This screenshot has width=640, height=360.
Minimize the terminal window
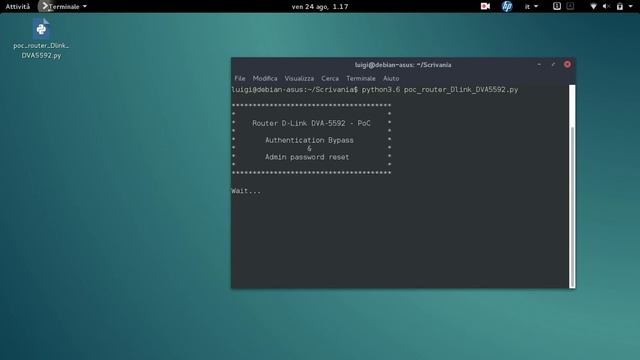tap(539, 64)
